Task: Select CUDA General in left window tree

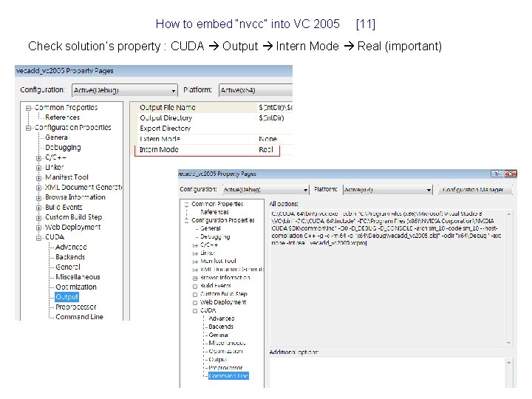Action: tap(68, 267)
